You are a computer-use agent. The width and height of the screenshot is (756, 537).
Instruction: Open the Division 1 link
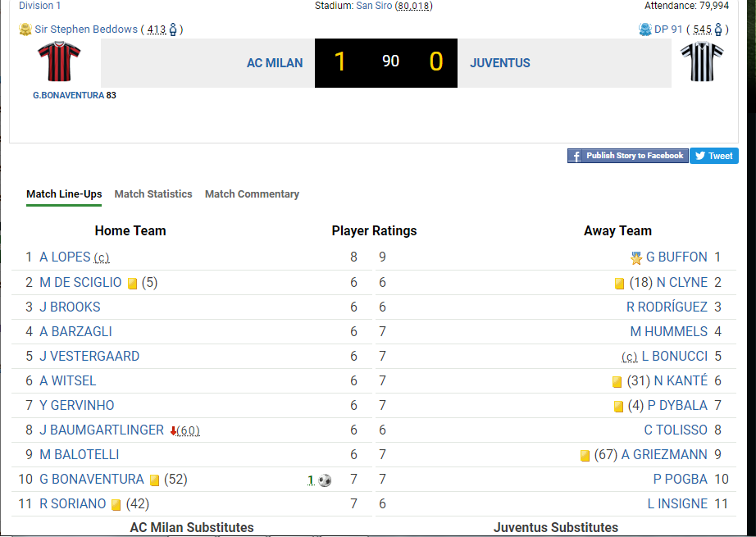tap(39, 6)
